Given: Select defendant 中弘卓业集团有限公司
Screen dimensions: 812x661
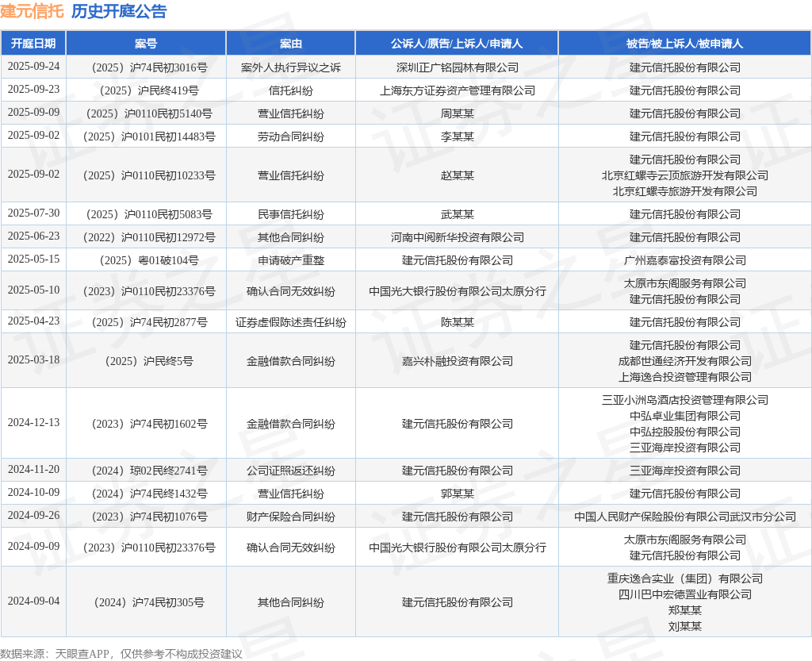Looking at the screenshot, I should 684,416.
